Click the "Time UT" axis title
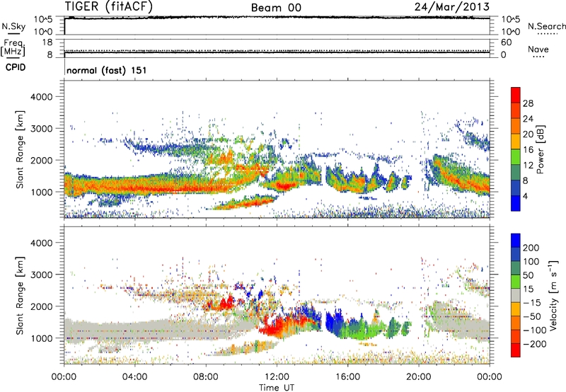This screenshot has height=392, width=566. [x=277, y=388]
